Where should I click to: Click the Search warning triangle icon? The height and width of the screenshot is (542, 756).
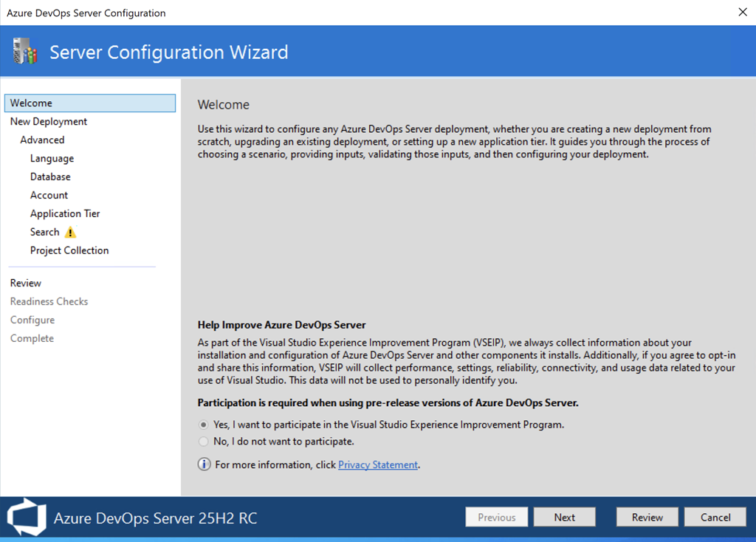(x=70, y=233)
